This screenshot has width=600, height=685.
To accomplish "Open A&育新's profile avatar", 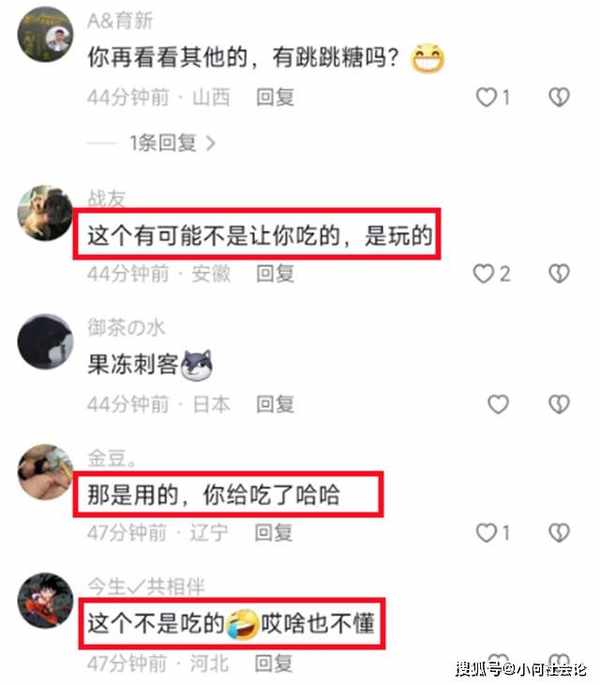I will [x=45, y=34].
